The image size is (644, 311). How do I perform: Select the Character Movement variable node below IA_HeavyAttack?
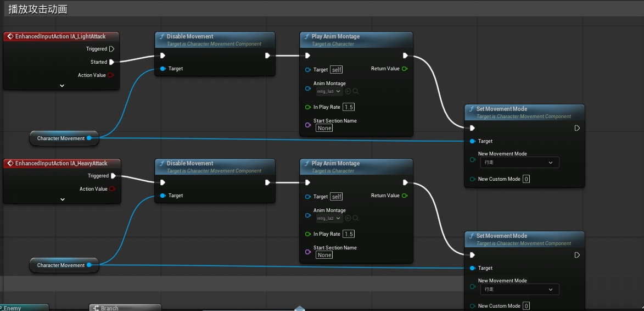point(60,265)
